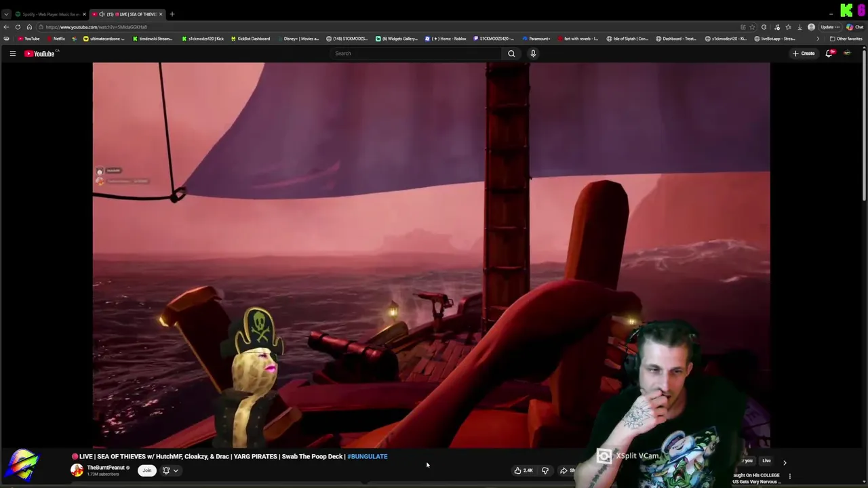Open the #BUNGULATE hashtag link

coord(368,456)
